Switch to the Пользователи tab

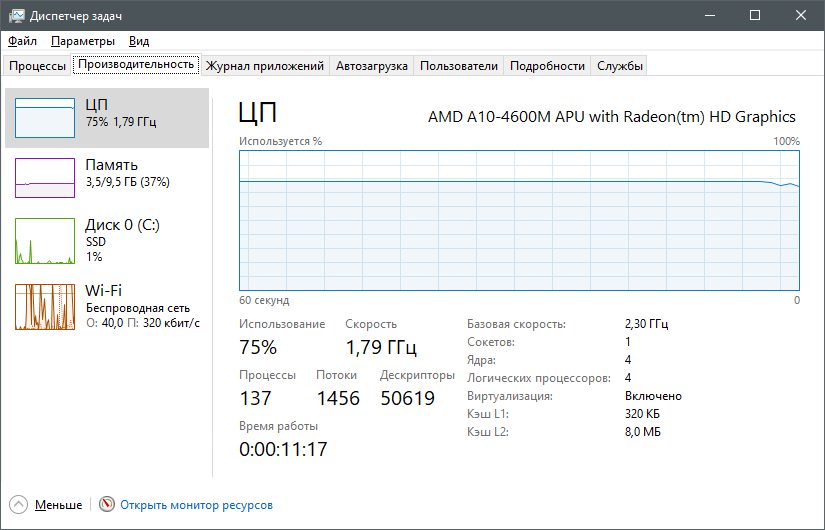point(458,66)
